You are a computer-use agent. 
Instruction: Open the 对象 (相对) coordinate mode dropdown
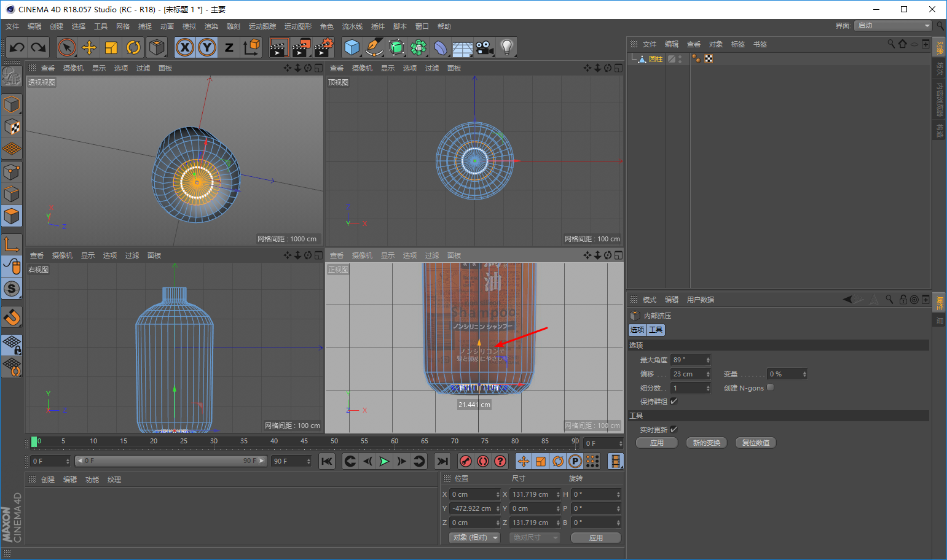(474, 537)
